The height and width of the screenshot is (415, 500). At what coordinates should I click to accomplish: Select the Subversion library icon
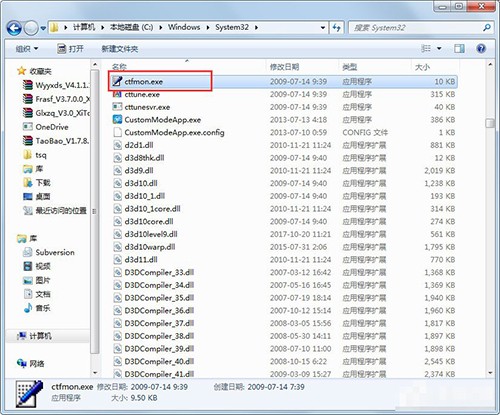[x=27, y=252]
